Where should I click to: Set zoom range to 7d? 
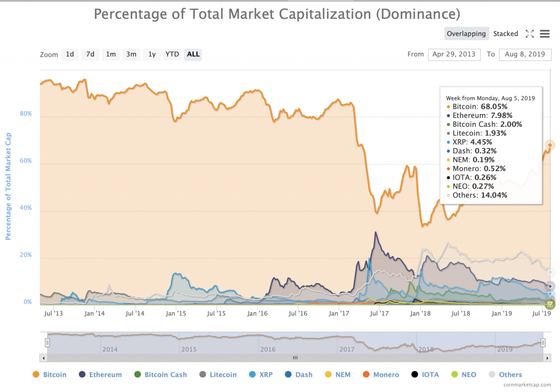90,54
